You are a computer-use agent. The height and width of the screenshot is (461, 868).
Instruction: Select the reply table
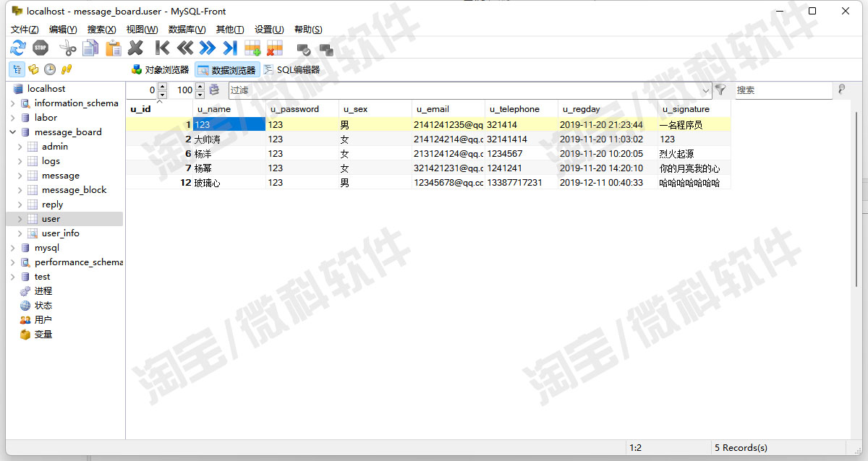pyautogui.click(x=52, y=204)
